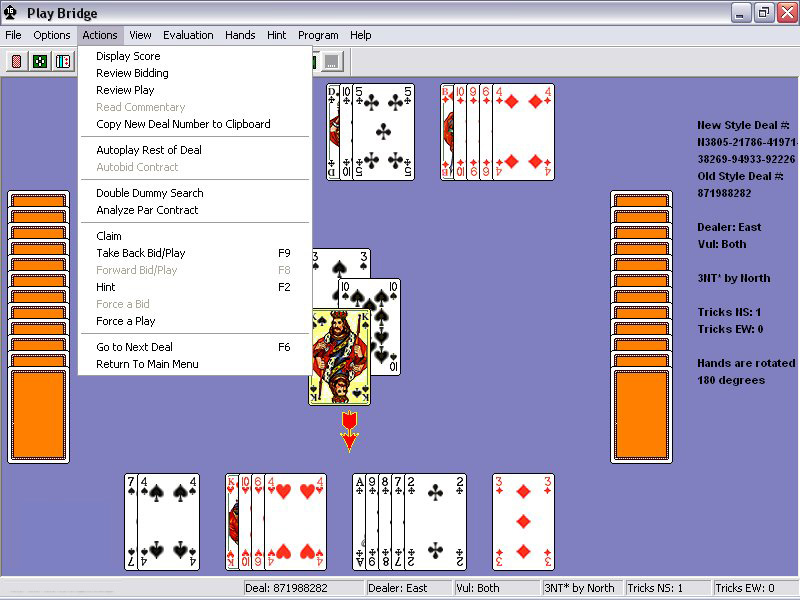The image size is (800, 600).
Task: Click the gray toolbar button with dots
Action: [x=331, y=62]
